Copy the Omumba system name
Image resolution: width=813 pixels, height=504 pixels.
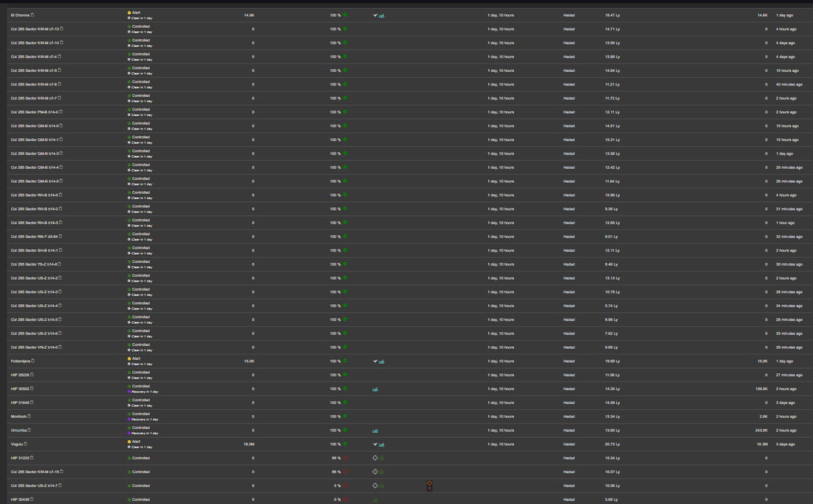point(28,430)
